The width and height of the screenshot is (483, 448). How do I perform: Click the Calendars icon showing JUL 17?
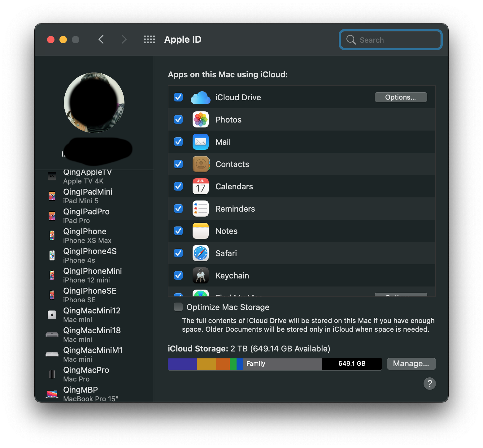click(201, 187)
